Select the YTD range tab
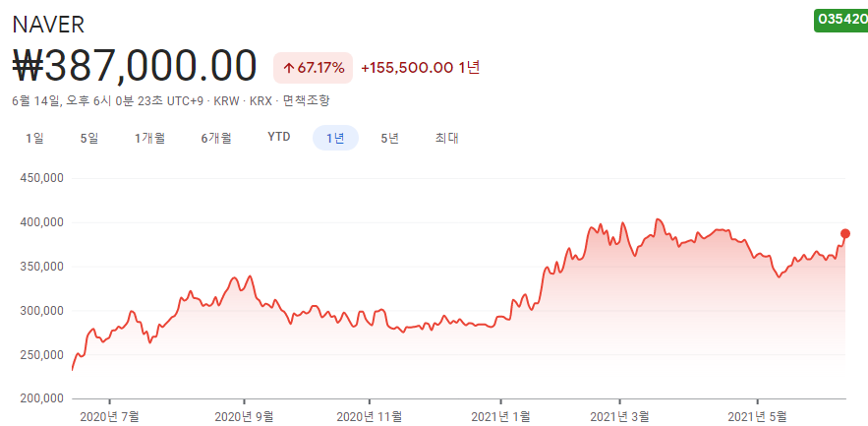 click(279, 137)
